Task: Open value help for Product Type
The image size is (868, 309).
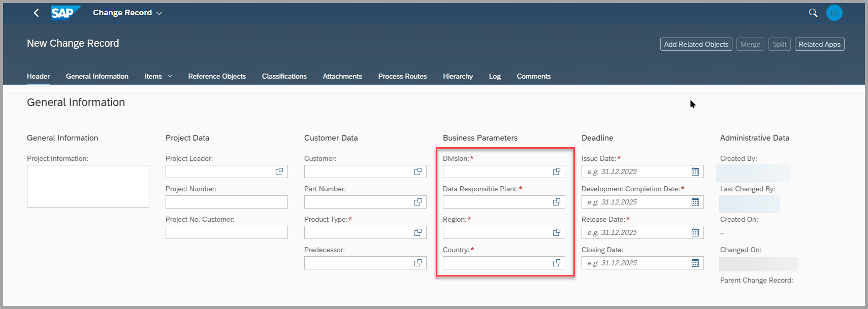Action: (418, 232)
